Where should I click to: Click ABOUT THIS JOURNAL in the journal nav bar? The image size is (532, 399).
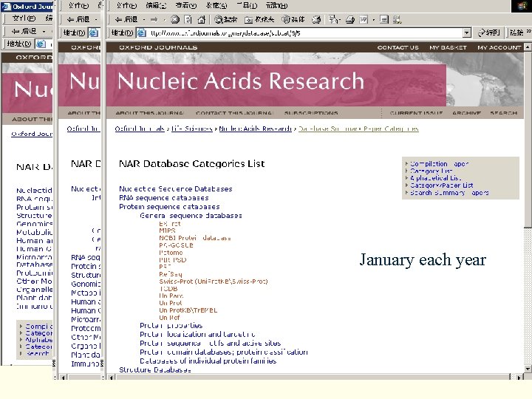[x=149, y=112]
